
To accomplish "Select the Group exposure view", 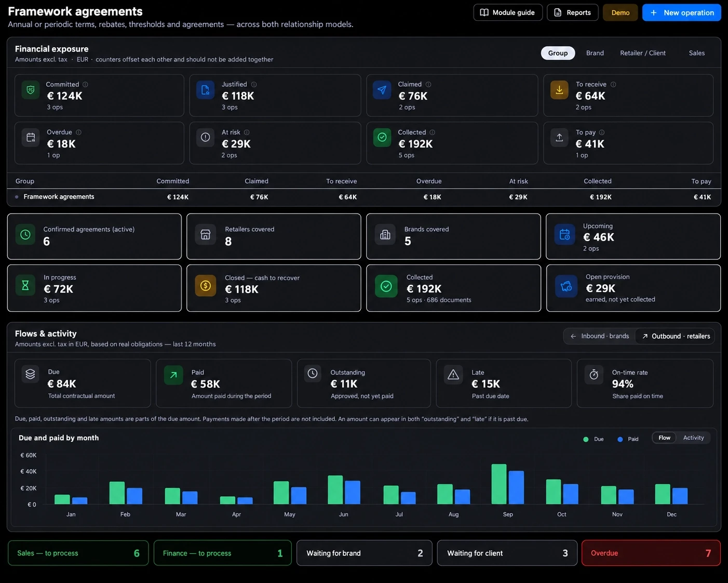I will [558, 53].
